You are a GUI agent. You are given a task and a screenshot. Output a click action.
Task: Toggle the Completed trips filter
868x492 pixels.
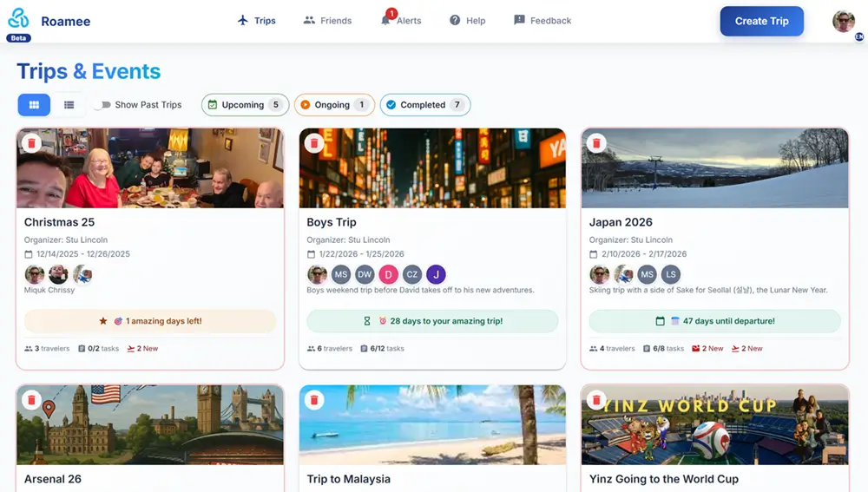pyautogui.click(x=424, y=105)
